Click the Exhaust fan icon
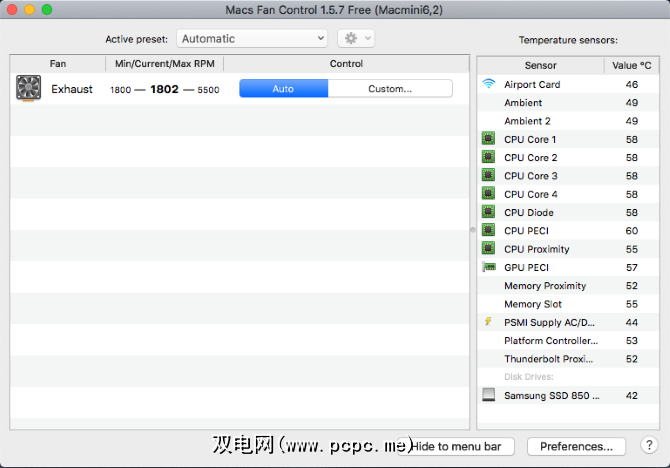 tap(29, 88)
